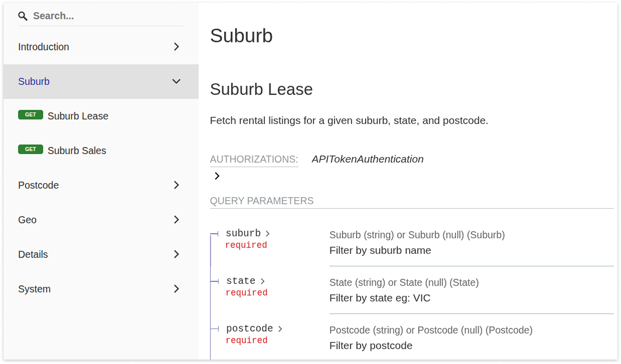Expand the authorizations details chevron
Image resolution: width=621 pixels, height=364 pixels.
click(x=217, y=176)
